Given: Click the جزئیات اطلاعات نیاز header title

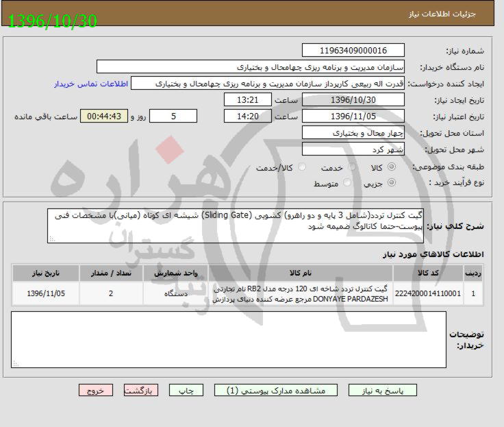Looking at the screenshot, I should click(442, 14).
